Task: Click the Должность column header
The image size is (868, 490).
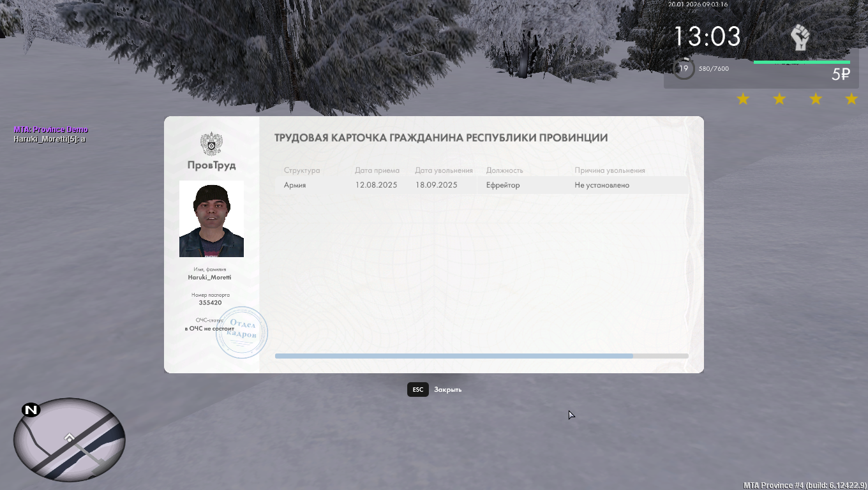Action: tap(504, 170)
